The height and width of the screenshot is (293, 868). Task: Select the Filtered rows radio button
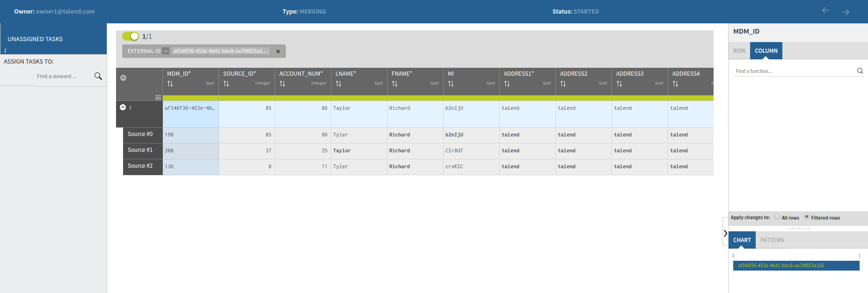pyautogui.click(x=807, y=217)
